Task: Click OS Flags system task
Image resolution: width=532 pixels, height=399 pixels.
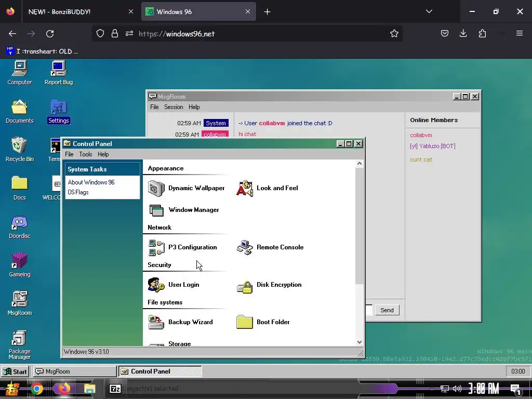Action: coord(78,192)
